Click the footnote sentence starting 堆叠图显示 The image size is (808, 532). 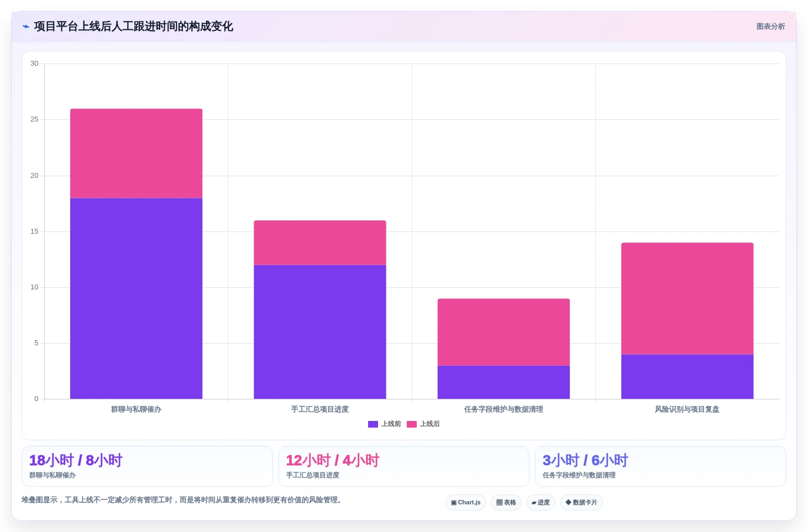tap(183, 500)
